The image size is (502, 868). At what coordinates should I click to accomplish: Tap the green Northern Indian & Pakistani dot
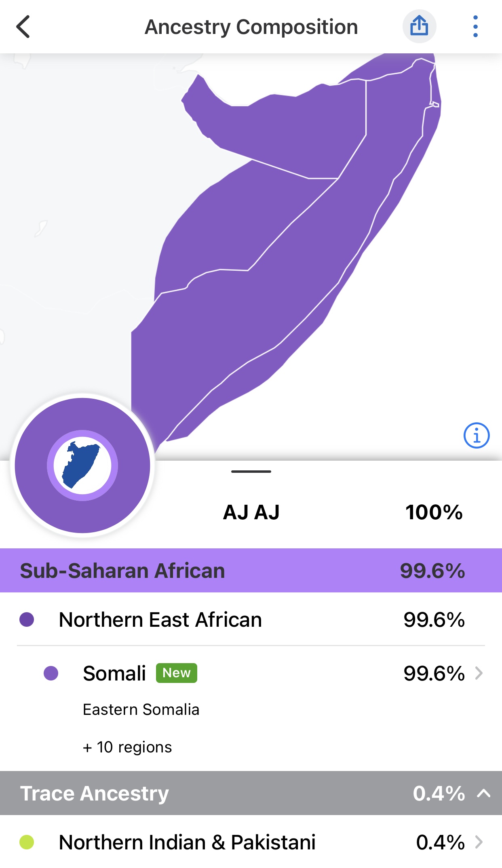[x=27, y=842]
